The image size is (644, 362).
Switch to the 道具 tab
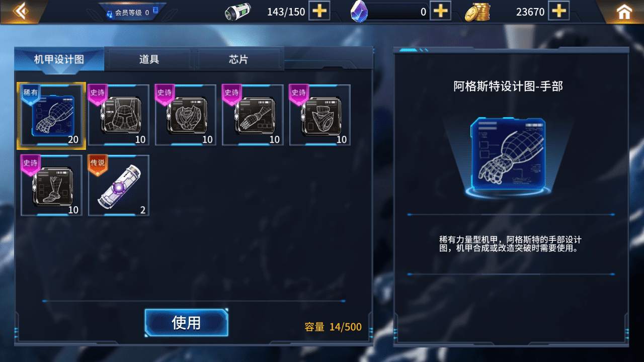point(149,59)
